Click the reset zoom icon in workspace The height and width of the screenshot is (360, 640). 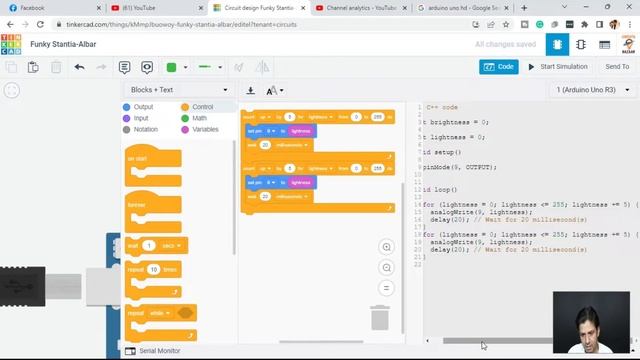click(386, 288)
